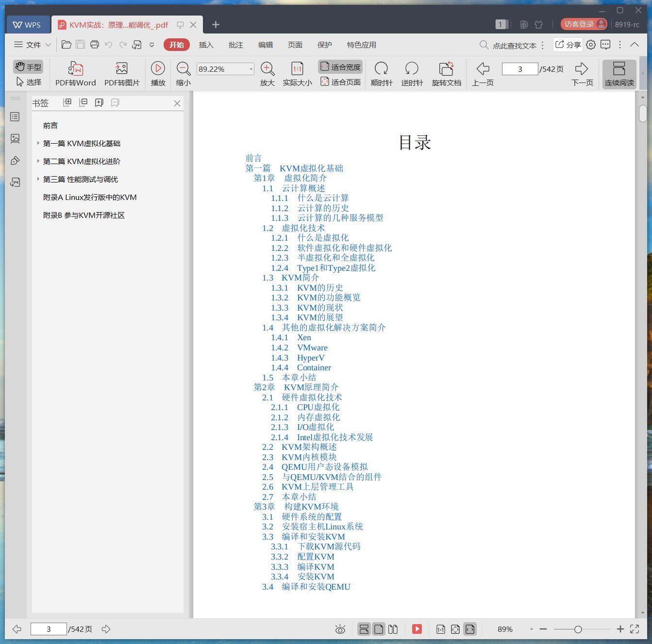Follow link 1.3.1 KVM的历史
This screenshot has height=644, width=652.
tap(307, 288)
